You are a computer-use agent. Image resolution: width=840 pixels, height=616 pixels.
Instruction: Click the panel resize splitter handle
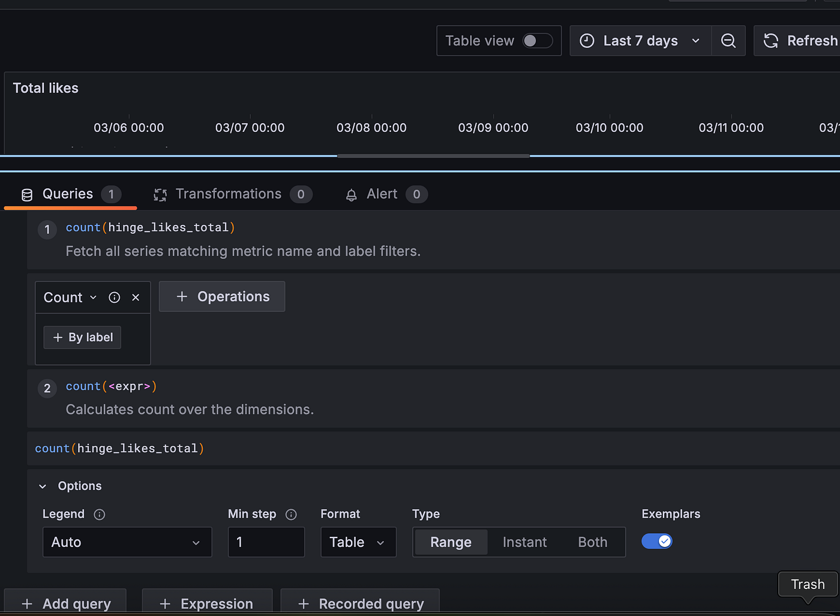433,156
